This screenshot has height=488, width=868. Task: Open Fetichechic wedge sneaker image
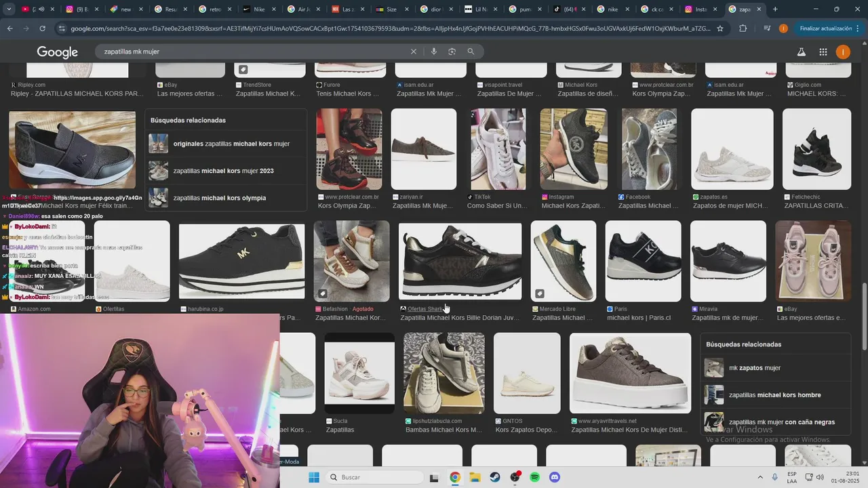(x=816, y=149)
